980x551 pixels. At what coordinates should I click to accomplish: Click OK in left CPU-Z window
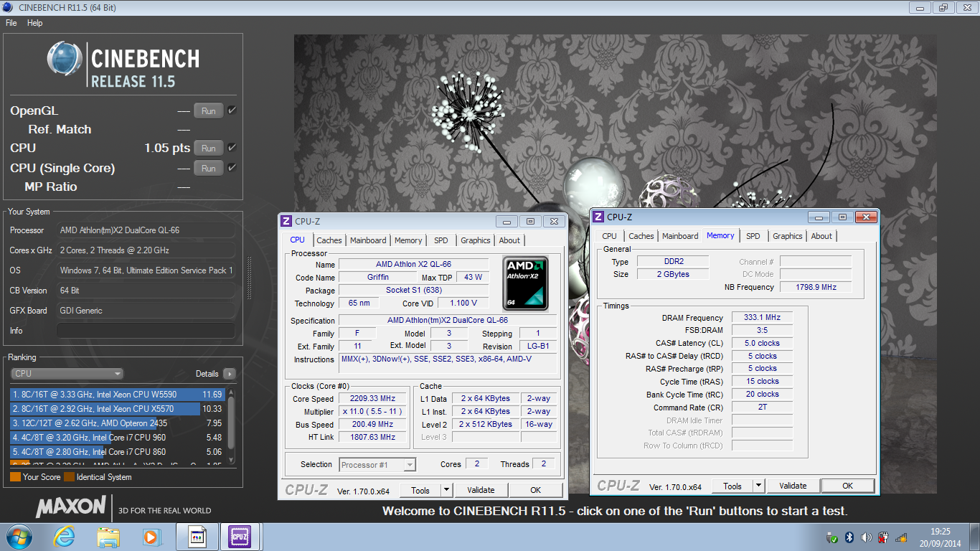pos(535,490)
